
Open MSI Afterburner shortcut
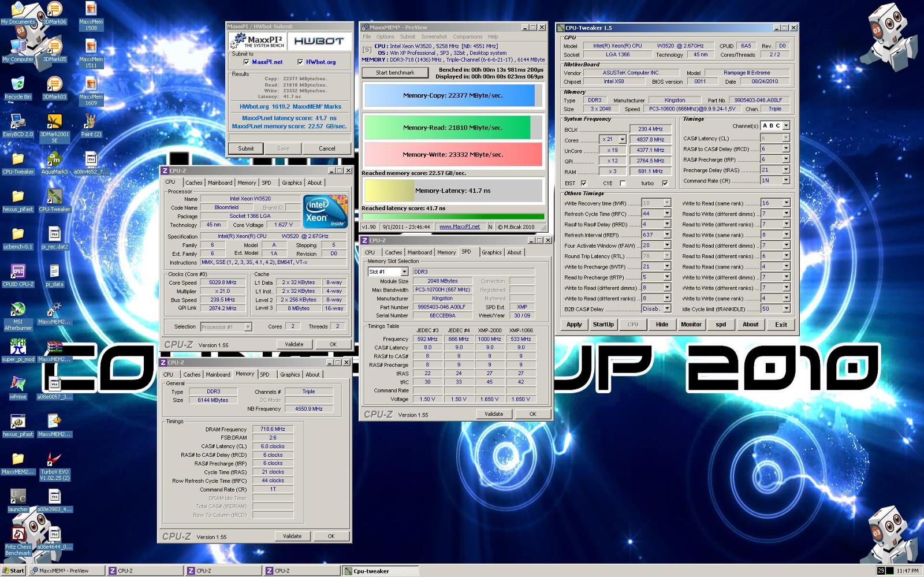pyautogui.click(x=18, y=317)
